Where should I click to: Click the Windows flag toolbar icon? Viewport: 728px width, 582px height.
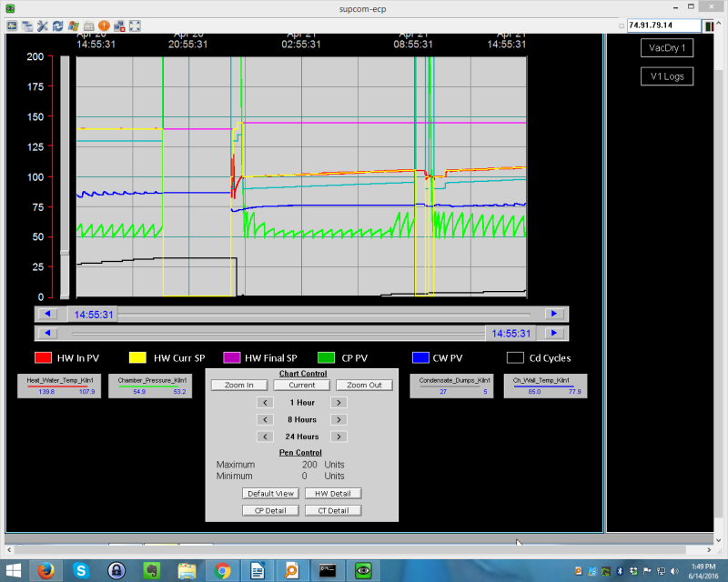pyautogui.click(x=74, y=26)
